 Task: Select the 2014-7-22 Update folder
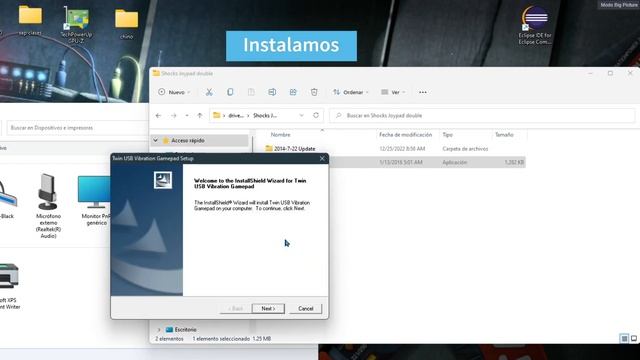(x=294, y=149)
